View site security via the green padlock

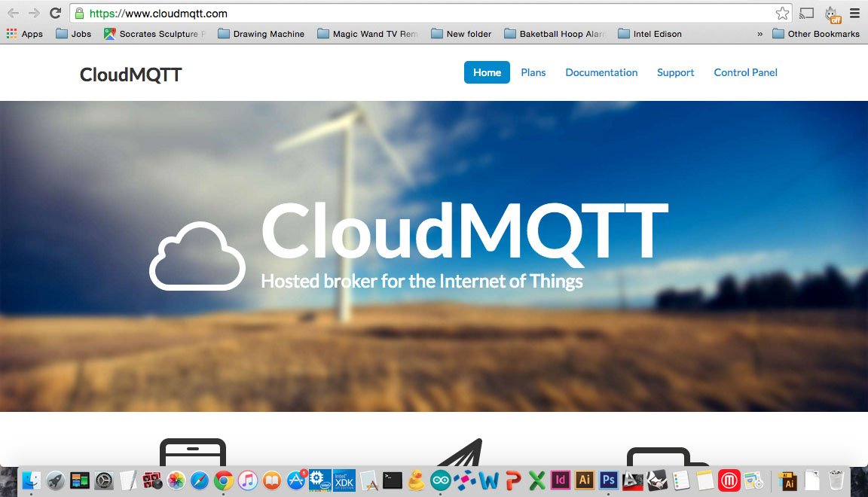pyautogui.click(x=79, y=14)
